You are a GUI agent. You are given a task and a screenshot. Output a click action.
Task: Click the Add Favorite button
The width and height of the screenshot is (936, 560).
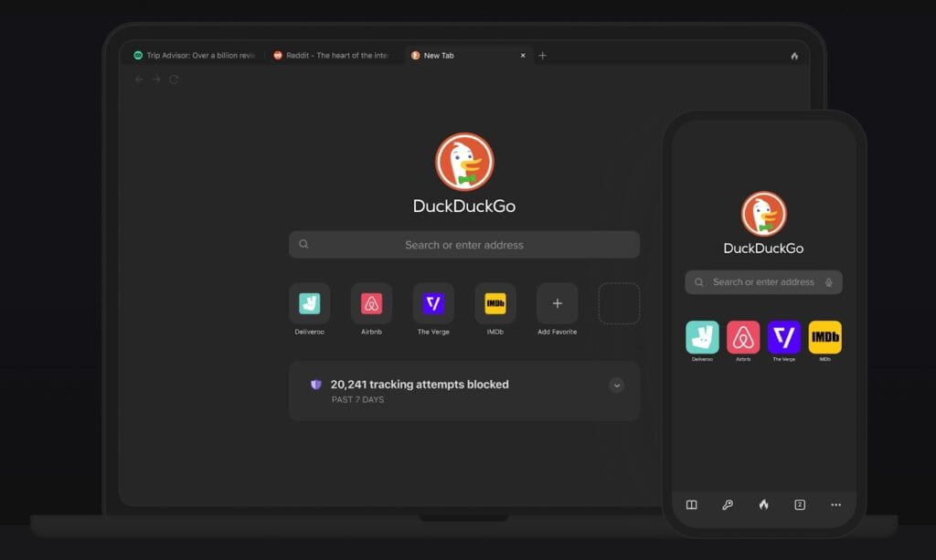[557, 303]
